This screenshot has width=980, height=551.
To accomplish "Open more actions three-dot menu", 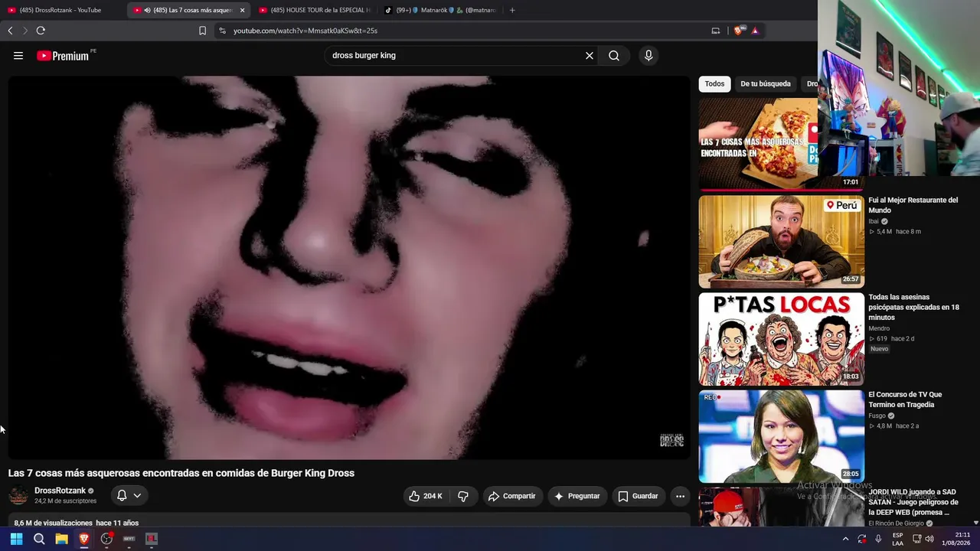I will tap(680, 496).
